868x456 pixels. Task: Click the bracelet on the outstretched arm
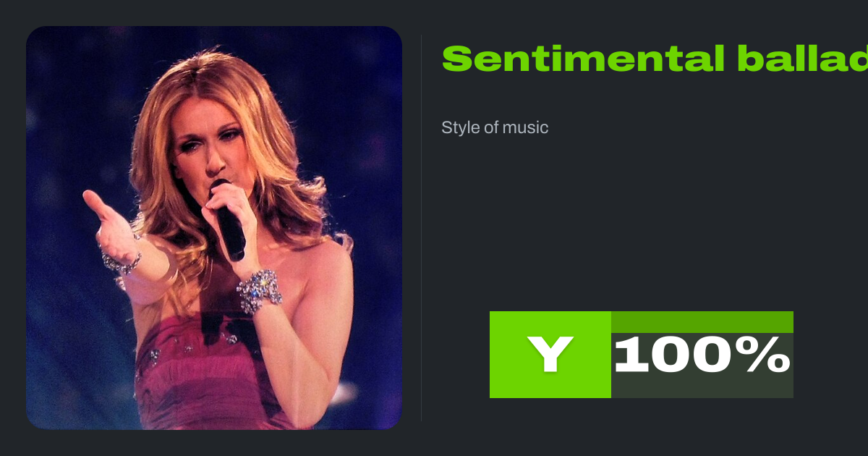(122, 261)
